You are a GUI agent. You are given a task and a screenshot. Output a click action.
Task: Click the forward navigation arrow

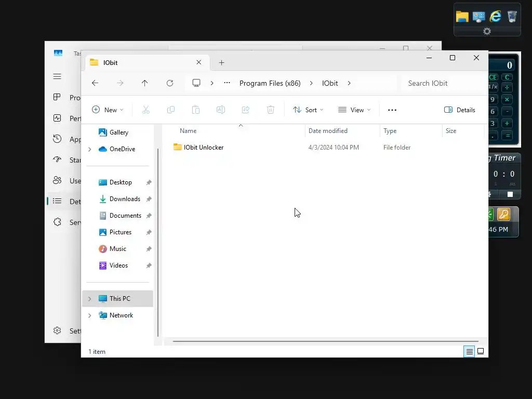pos(120,83)
